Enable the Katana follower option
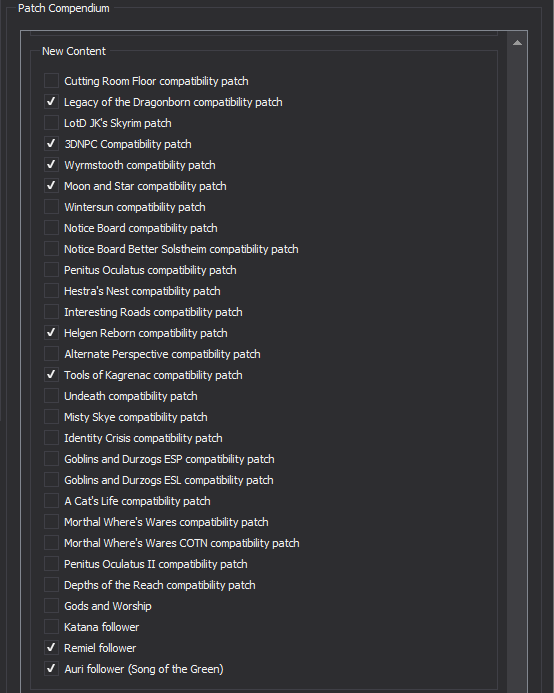The height and width of the screenshot is (693, 554). pyautogui.click(x=51, y=627)
